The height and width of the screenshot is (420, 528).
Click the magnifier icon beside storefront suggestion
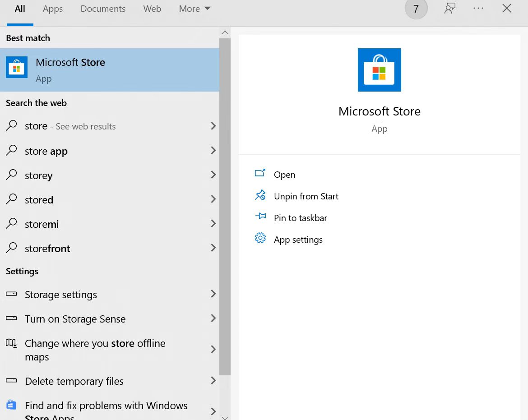(11, 248)
